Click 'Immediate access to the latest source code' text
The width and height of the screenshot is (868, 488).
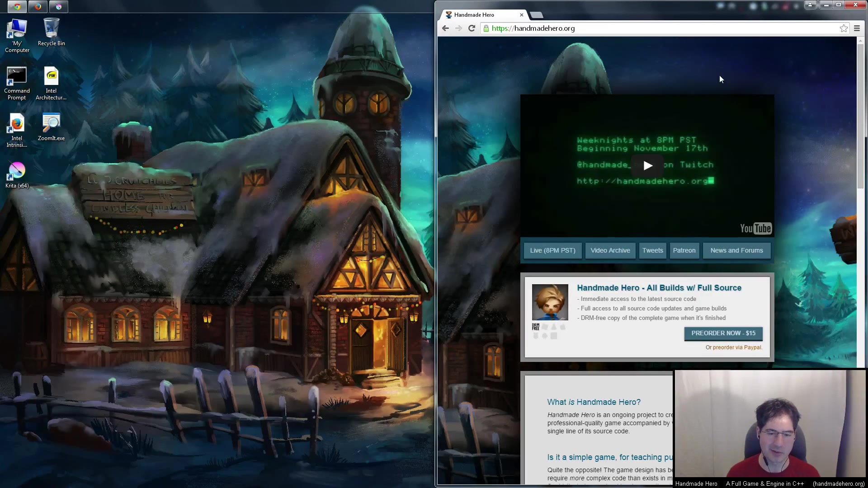(638, 299)
